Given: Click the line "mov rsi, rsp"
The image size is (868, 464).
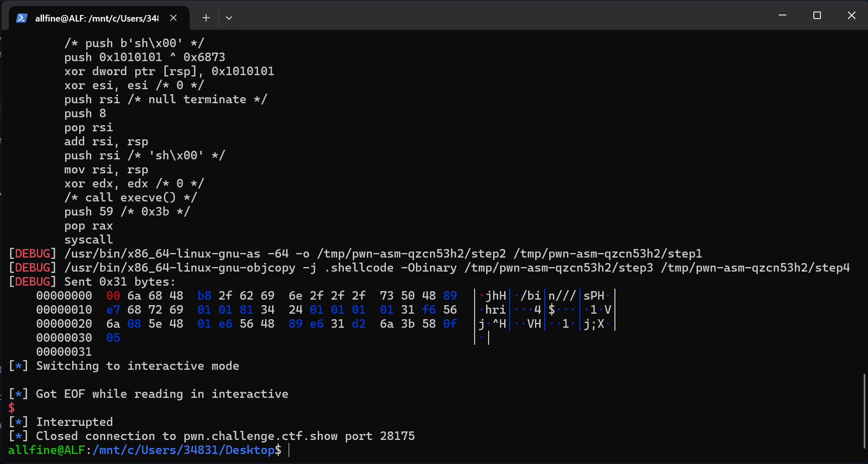Looking at the screenshot, I should click(106, 169).
